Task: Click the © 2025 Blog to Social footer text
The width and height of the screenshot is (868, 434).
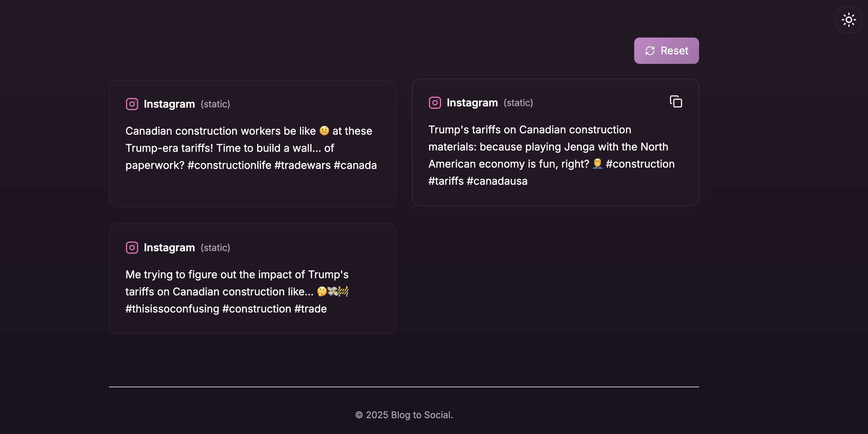Action: pyautogui.click(x=404, y=415)
